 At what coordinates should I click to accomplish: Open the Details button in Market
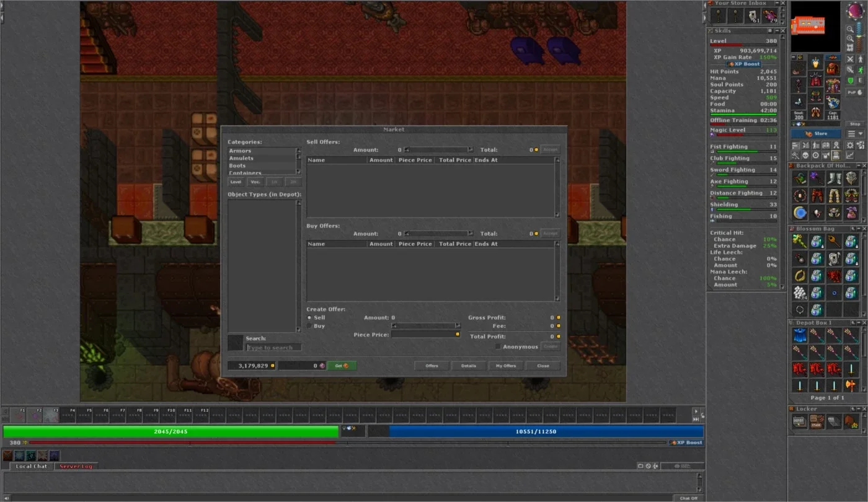[469, 366]
